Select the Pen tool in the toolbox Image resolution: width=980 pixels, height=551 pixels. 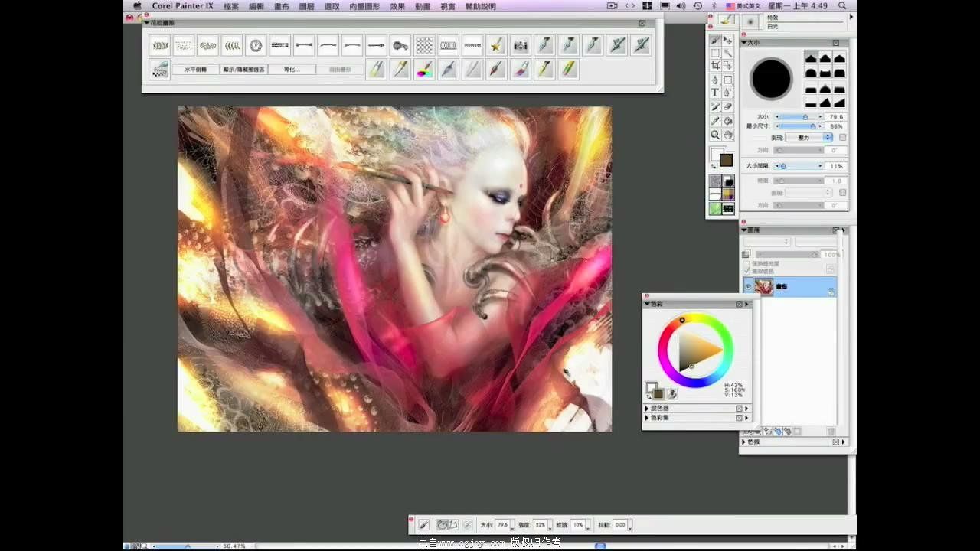pos(714,80)
